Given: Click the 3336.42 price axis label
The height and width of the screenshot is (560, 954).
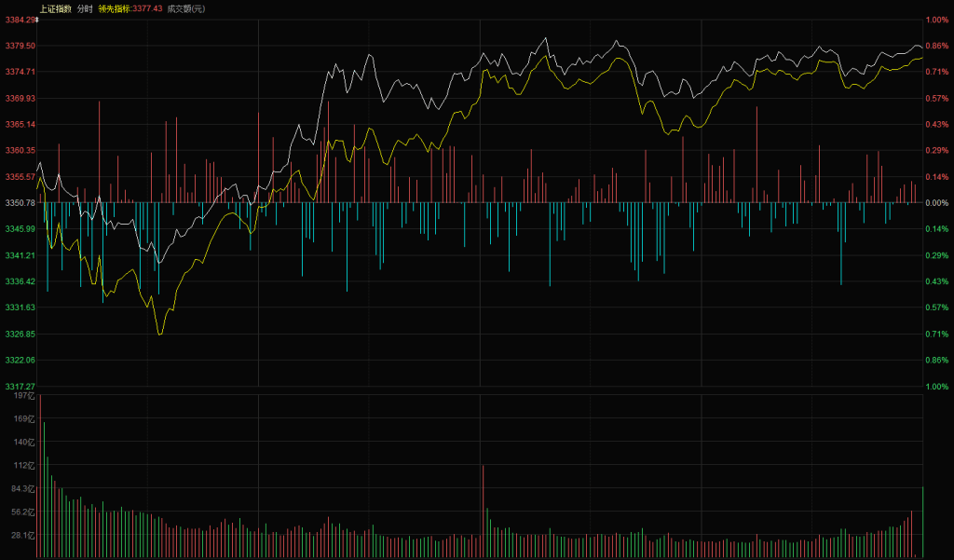Looking at the screenshot, I should (x=20, y=281).
